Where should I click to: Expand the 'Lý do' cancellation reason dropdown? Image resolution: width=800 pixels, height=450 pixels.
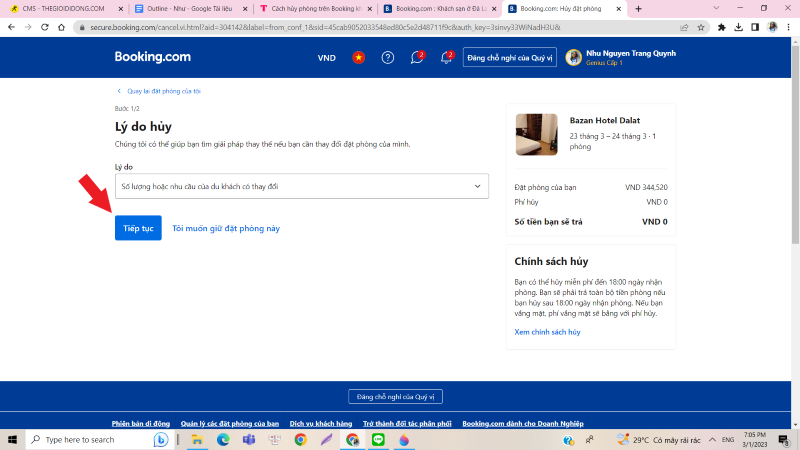[x=302, y=186]
